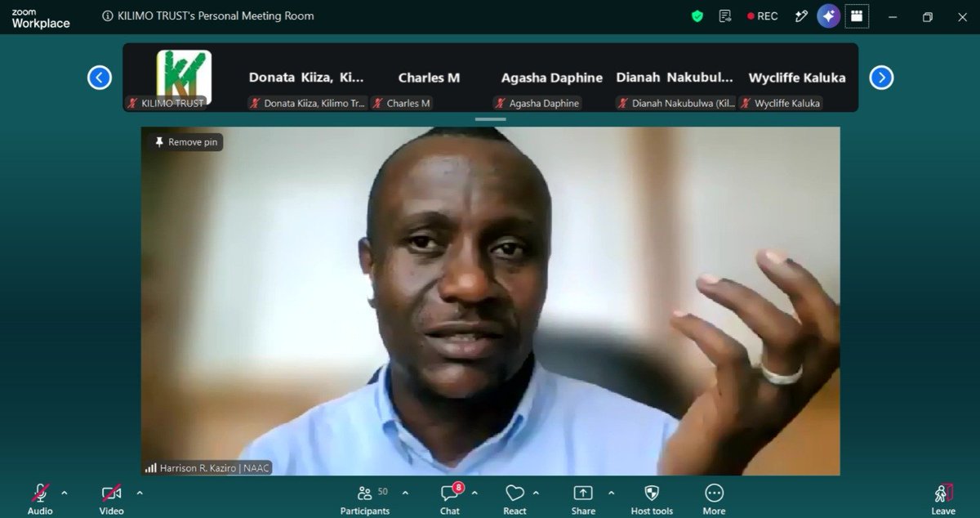The width and height of the screenshot is (980, 518).
Task: Click the pinned speaker video
Action: click(x=490, y=301)
